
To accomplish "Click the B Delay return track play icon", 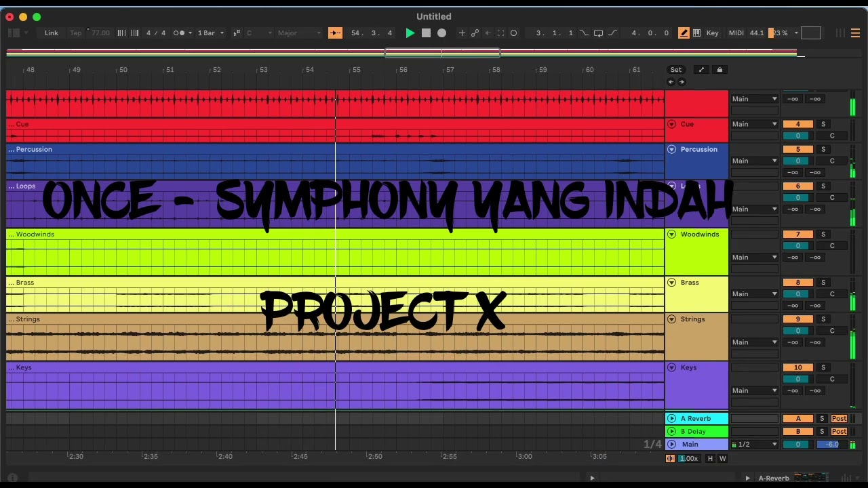I will 672,431.
